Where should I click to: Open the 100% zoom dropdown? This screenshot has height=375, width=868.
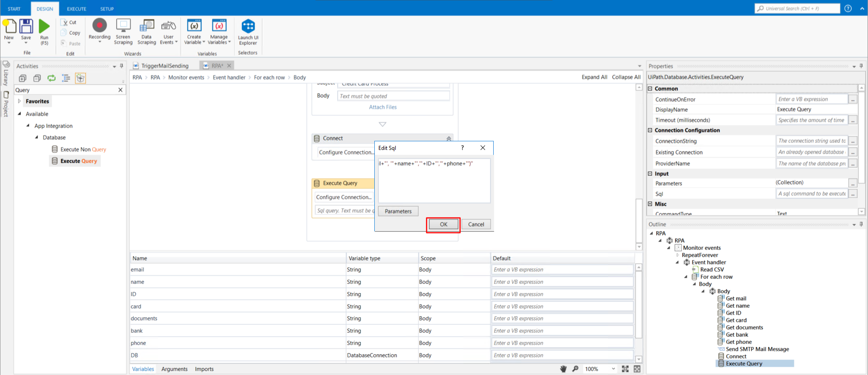pos(613,369)
